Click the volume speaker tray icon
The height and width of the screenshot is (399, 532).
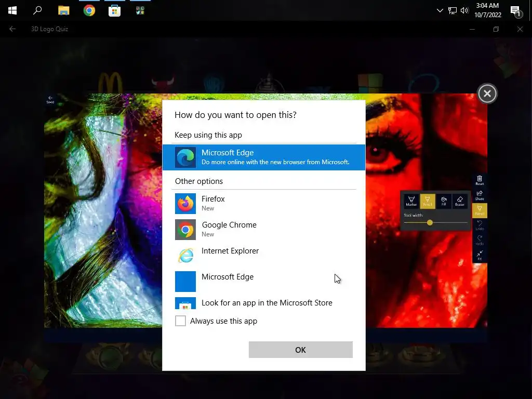coord(464,10)
